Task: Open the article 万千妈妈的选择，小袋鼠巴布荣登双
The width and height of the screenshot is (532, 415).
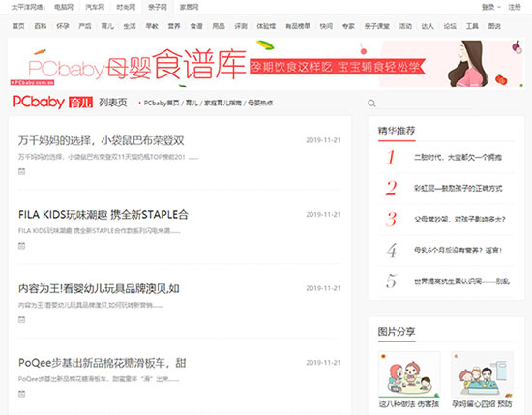Action: 102,141
